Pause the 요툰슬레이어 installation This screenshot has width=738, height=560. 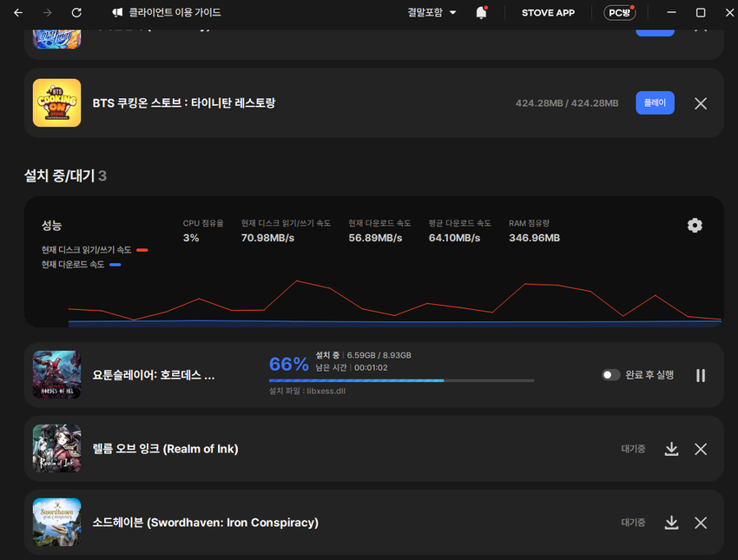(x=701, y=375)
